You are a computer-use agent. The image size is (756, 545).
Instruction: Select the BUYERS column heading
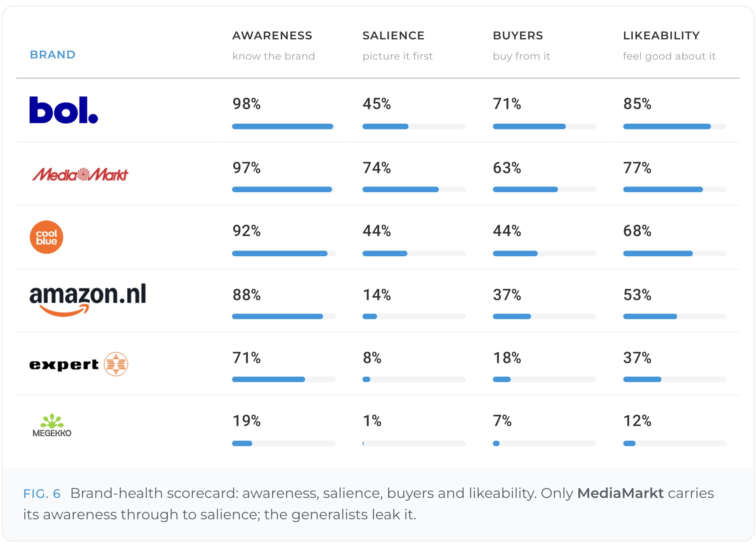coord(518,36)
